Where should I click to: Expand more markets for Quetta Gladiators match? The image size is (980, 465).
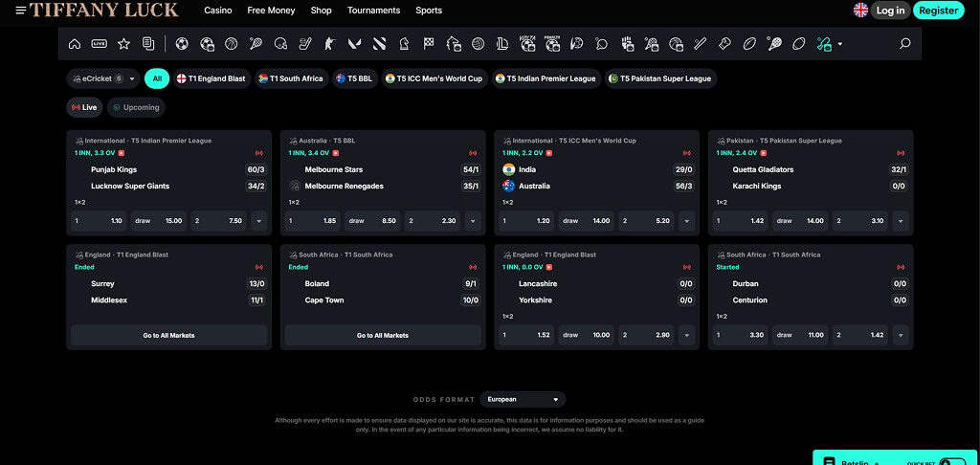pyautogui.click(x=901, y=221)
